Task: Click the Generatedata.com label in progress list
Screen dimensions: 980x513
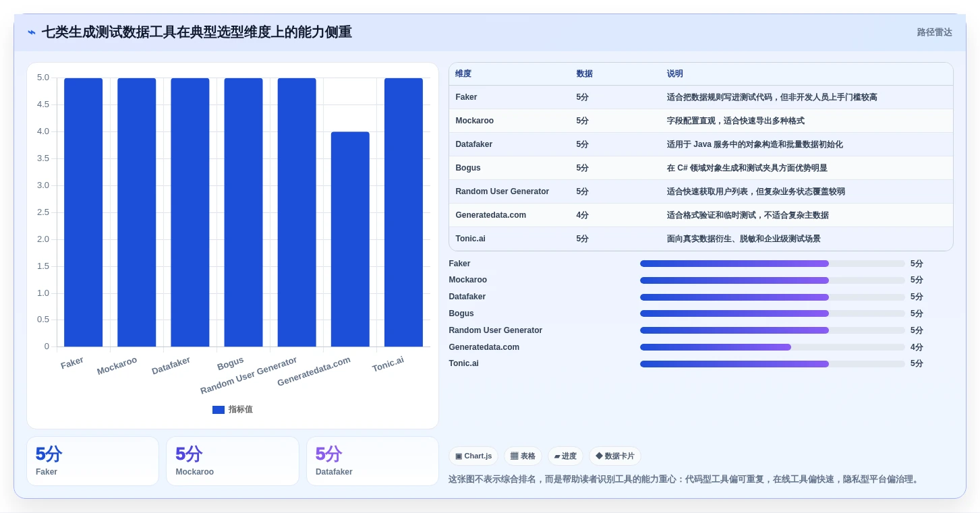Action: point(484,347)
